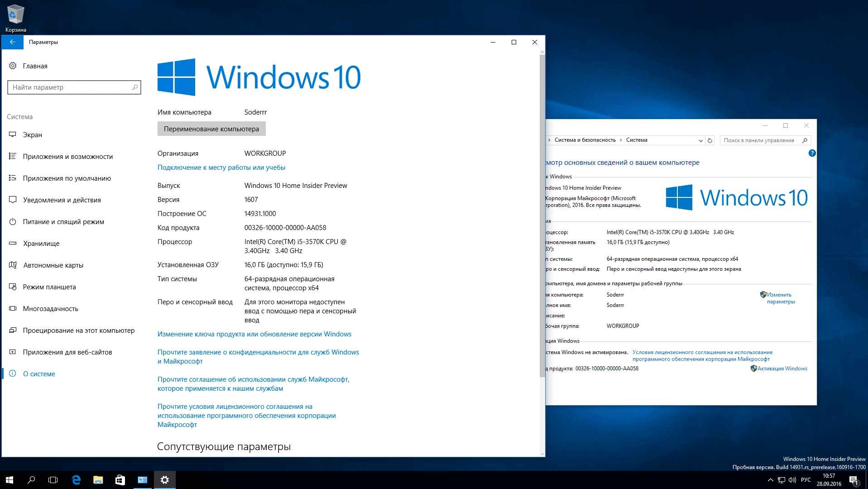
Task: Click the Проецирование на этот компьютер icon
Action: (13, 331)
